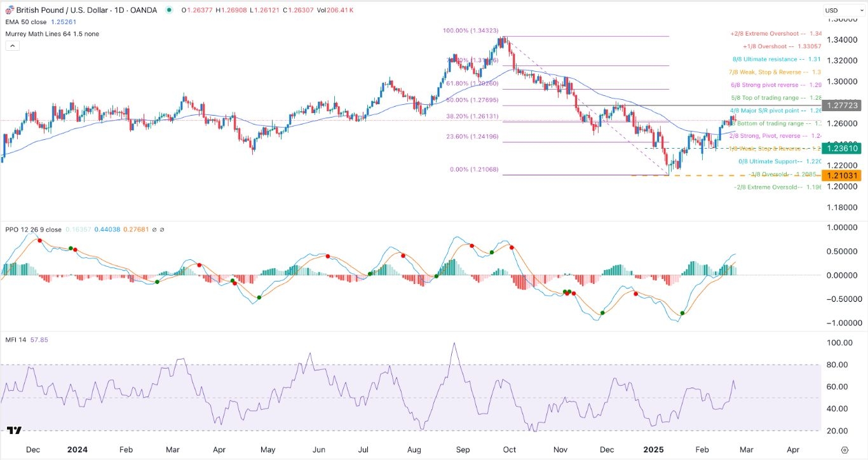The image size is (868, 460).
Task: Click the 2025 label on time axis
Action: (655, 449)
